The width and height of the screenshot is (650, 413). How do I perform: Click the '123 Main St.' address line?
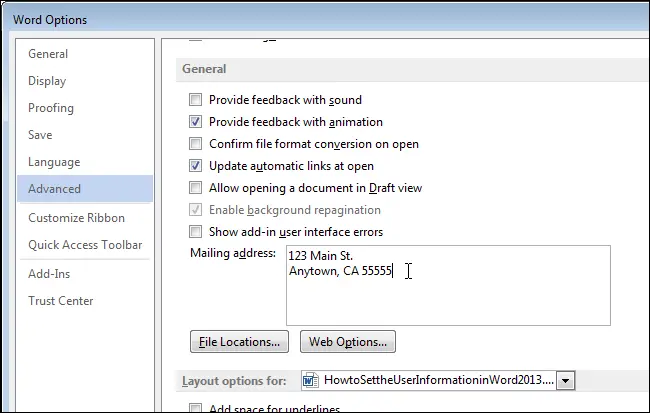pos(320,256)
